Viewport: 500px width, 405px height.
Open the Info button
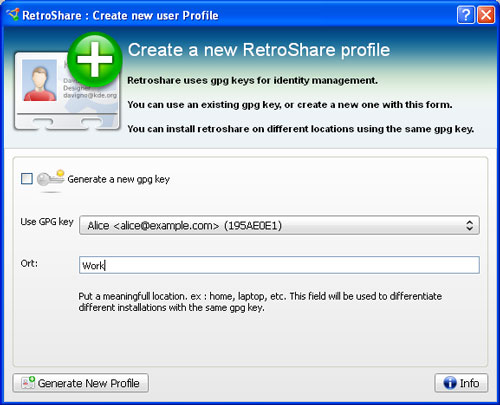pyautogui.click(x=461, y=383)
